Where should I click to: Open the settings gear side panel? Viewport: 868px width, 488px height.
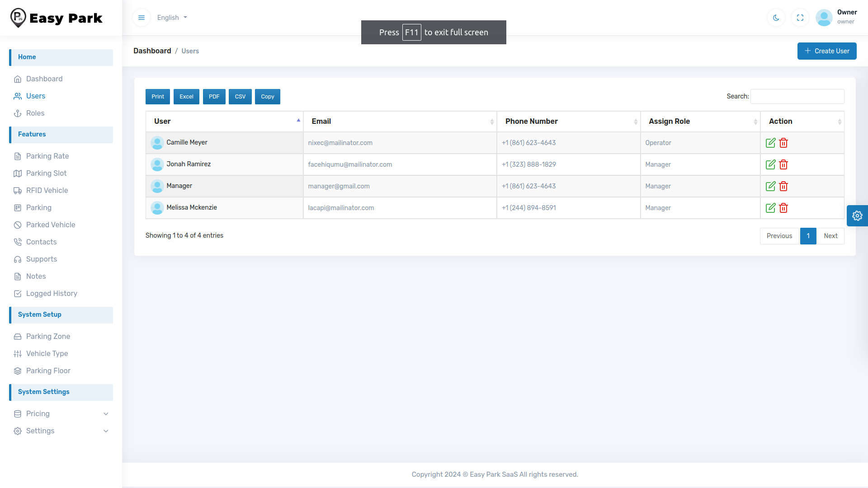(857, 216)
